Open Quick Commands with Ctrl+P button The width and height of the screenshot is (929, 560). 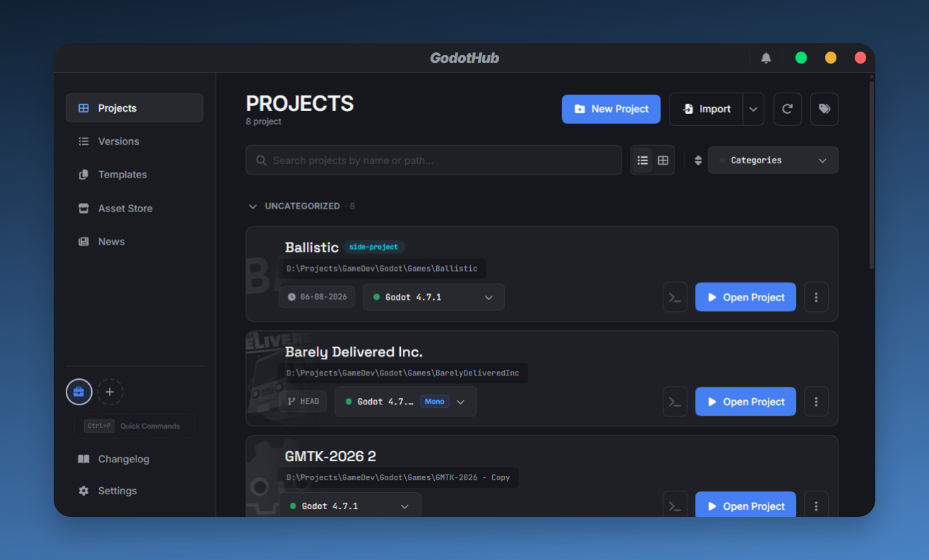pyautogui.click(x=134, y=426)
